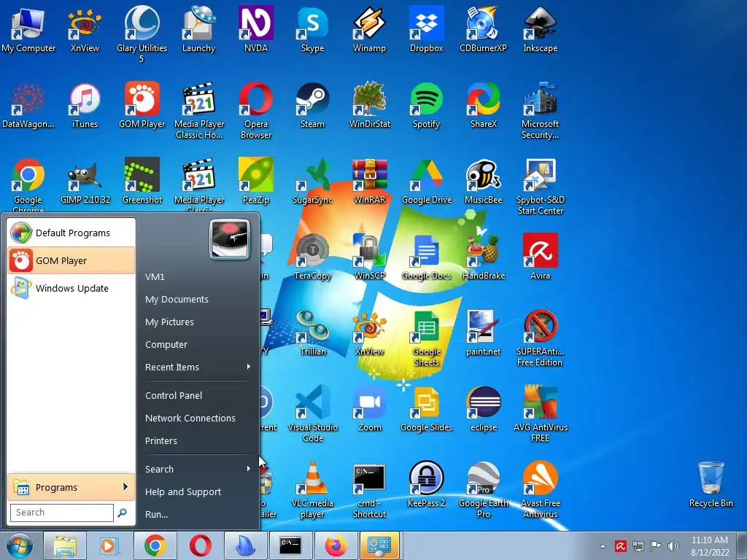This screenshot has width=747, height=560.
Task: Open Default Programs in the start menu
Action: pyautogui.click(x=71, y=233)
